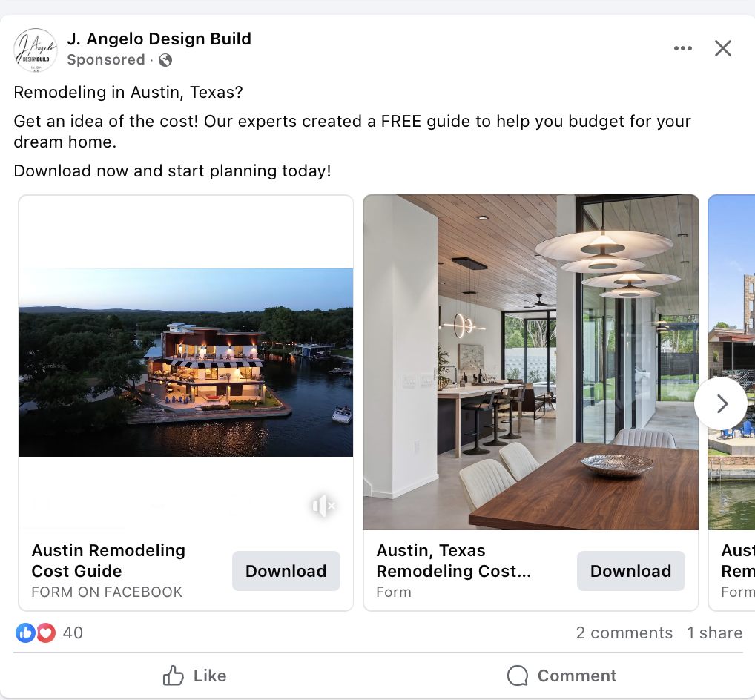Open the reaction count of 40

tap(73, 633)
